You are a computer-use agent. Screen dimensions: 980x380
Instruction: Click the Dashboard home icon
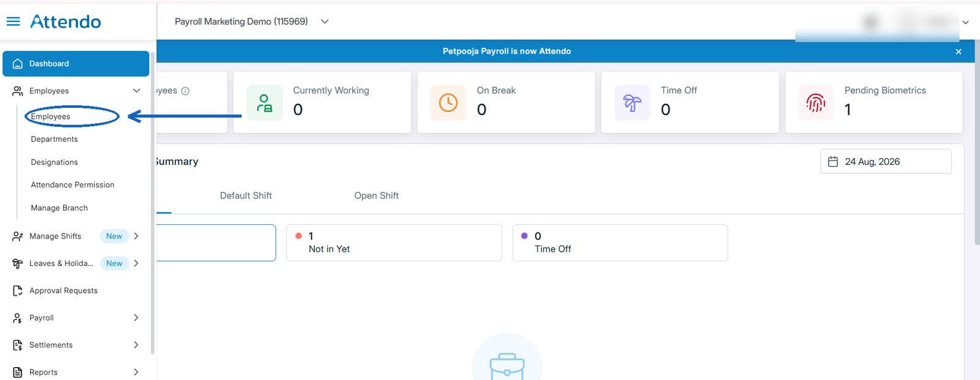click(18, 64)
